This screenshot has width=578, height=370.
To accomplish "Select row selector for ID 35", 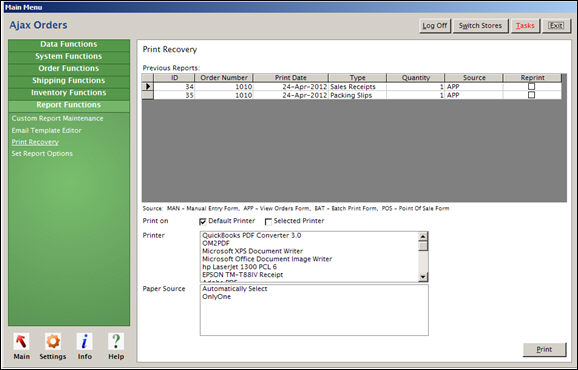I will [148, 95].
